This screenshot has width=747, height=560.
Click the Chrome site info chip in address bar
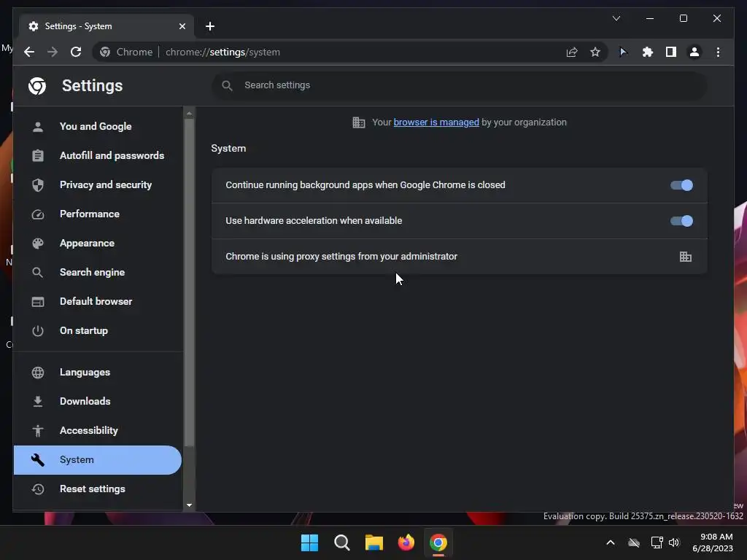(x=127, y=52)
